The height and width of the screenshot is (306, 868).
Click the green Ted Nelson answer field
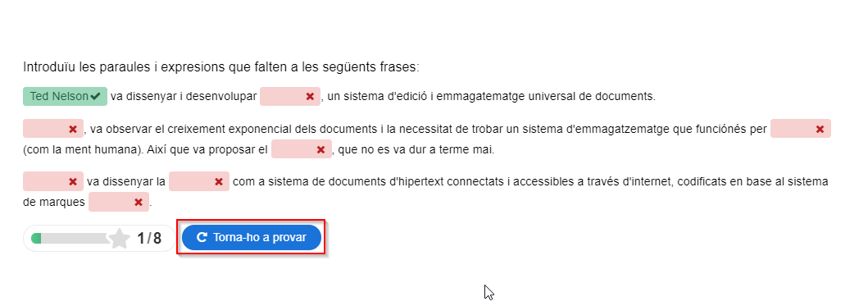[x=66, y=97]
